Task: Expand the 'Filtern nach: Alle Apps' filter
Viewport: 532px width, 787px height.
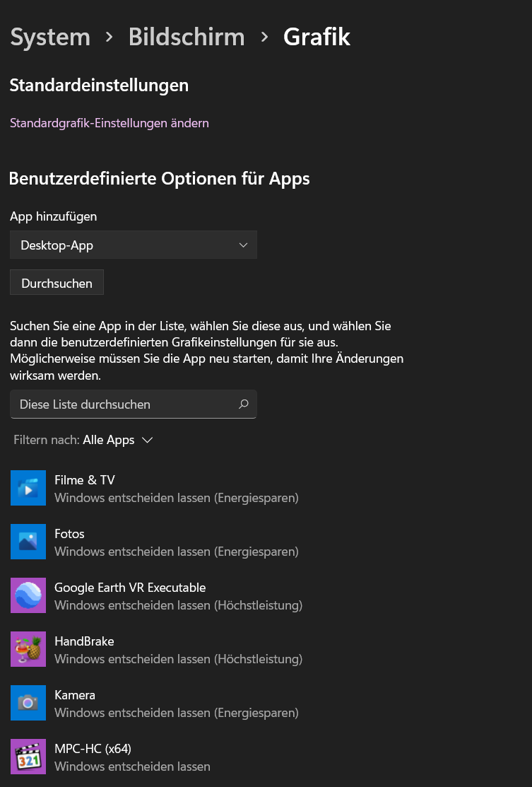Action: click(83, 441)
